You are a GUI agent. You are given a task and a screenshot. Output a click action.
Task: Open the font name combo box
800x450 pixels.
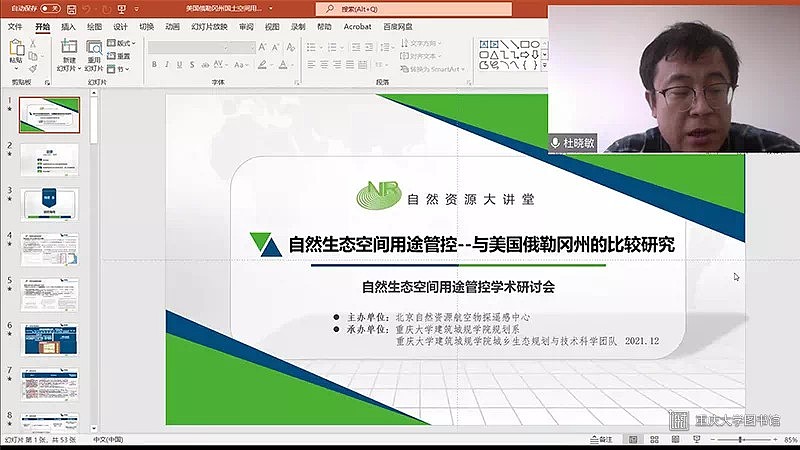pos(188,47)
